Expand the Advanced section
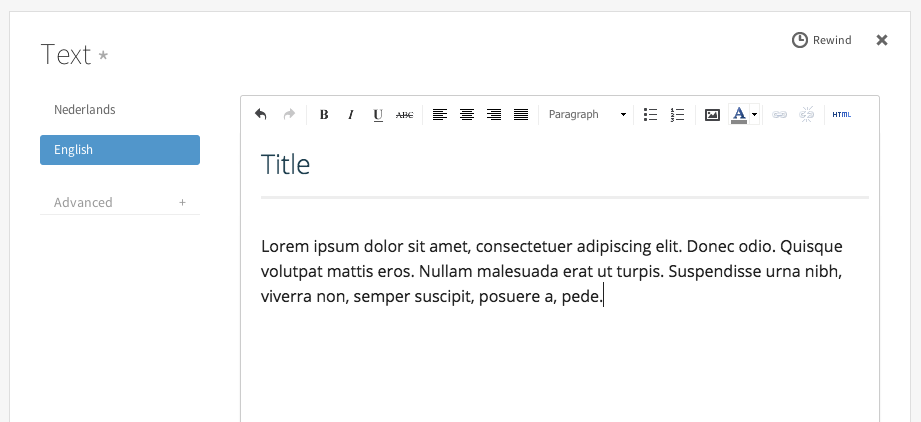This screenshot has width=921, height=422. pos(120,202)
